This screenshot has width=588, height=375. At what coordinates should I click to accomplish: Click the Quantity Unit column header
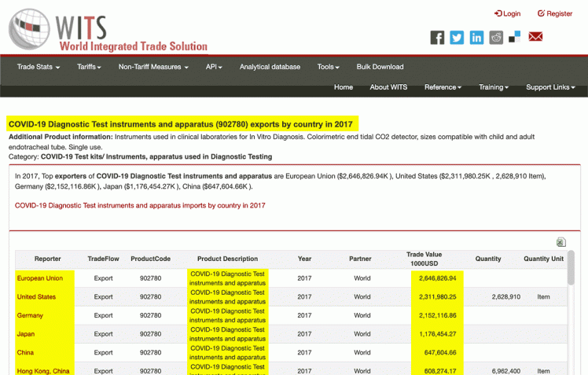(x=544, y=259)
